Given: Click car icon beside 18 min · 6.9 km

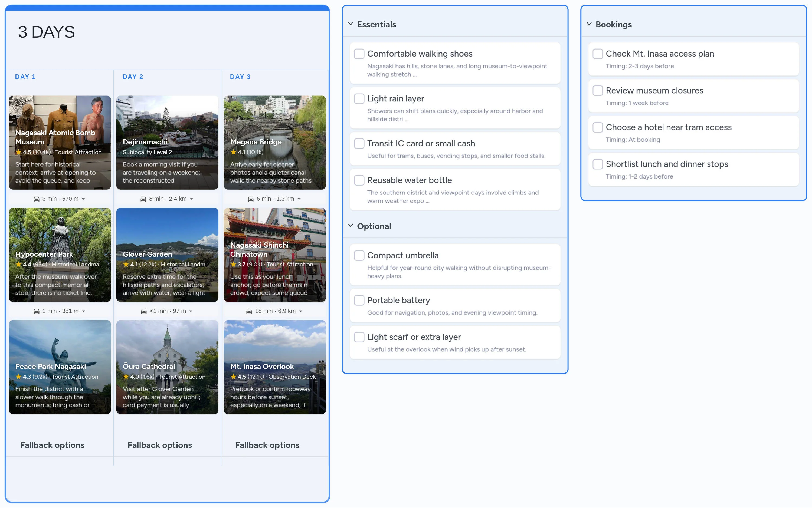Looking at the screenshot, I should pos(249,311).
